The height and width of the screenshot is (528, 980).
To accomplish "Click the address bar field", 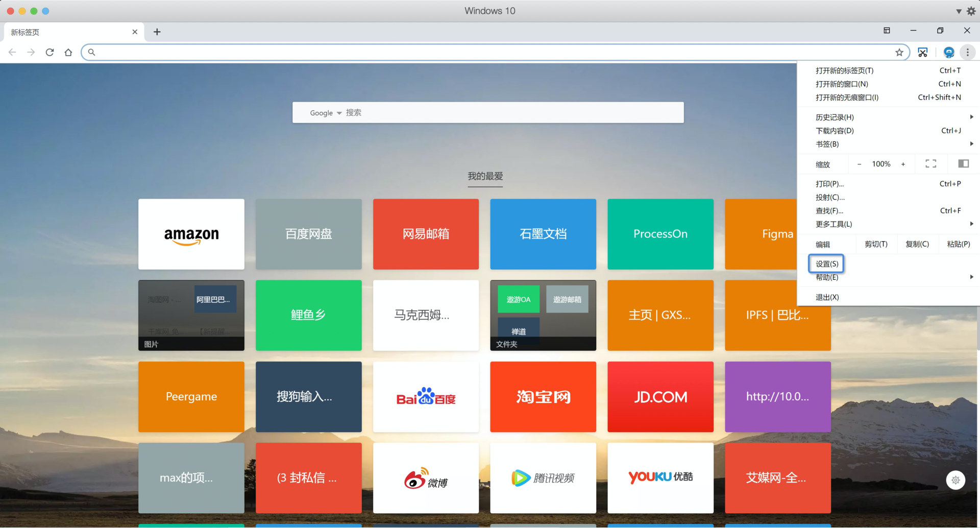I will coord(495,52).
